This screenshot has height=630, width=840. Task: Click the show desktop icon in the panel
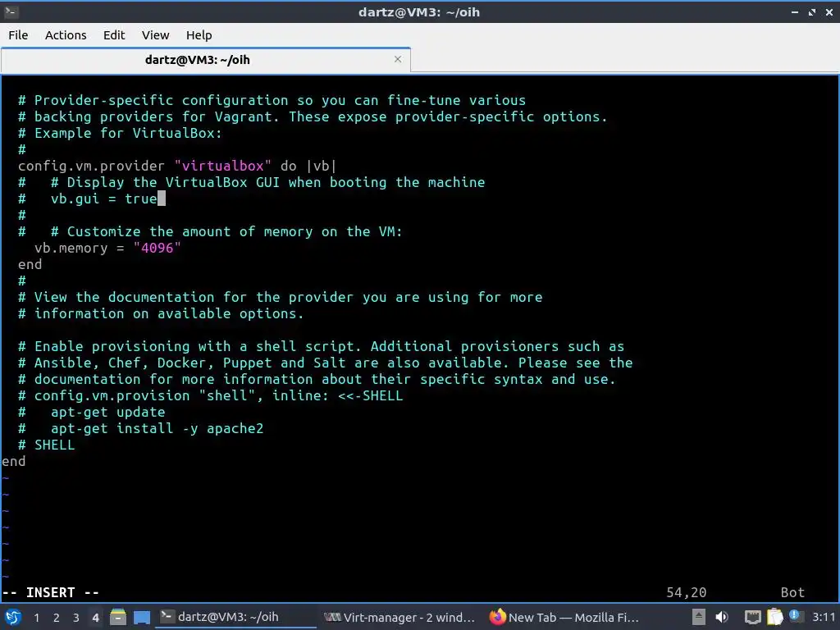142,618
